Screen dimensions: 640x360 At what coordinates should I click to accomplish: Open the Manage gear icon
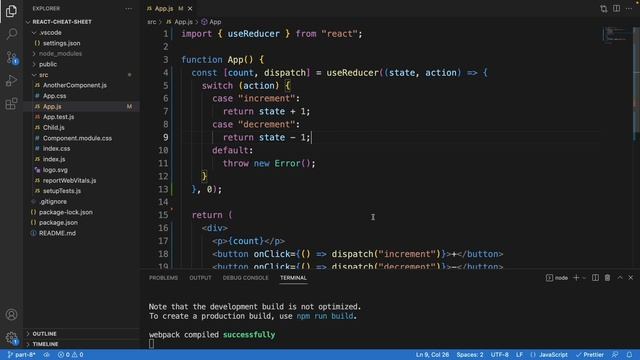[11, 338]
